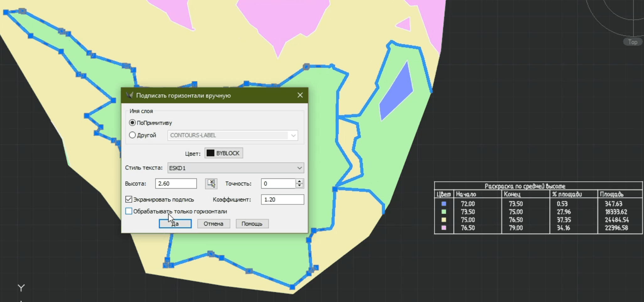Viewport: 644px width, 302px height.
Task: Click the blue legend swatch in the 72.00 row
Action: point(444,204)
